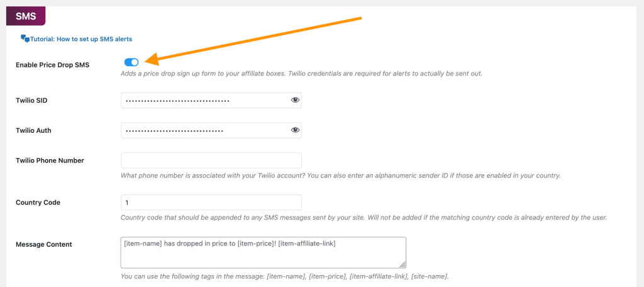The width and height of the screenshot is (644, 287).
Task: Click inside the Message Content textarea
Action: 263,252
